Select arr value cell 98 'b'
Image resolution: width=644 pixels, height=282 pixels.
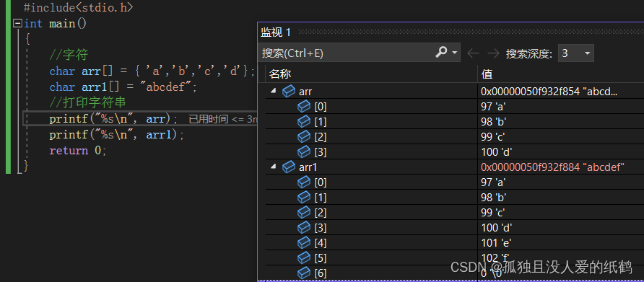pyautogui.click(x=493, y=122)
